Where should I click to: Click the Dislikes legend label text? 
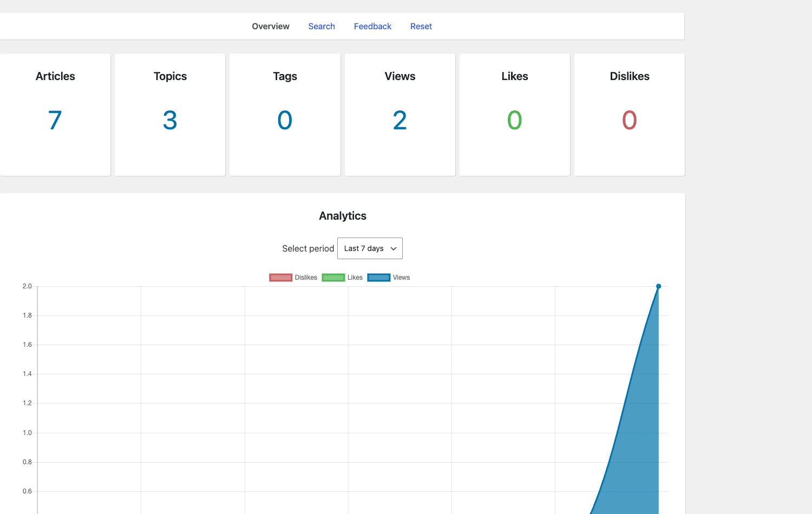[x=306, y=278]
